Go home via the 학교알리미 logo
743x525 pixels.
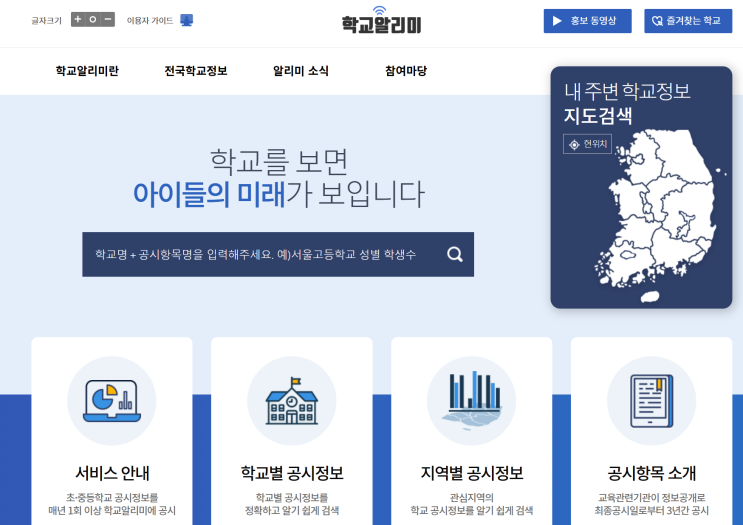pos(381,20)
